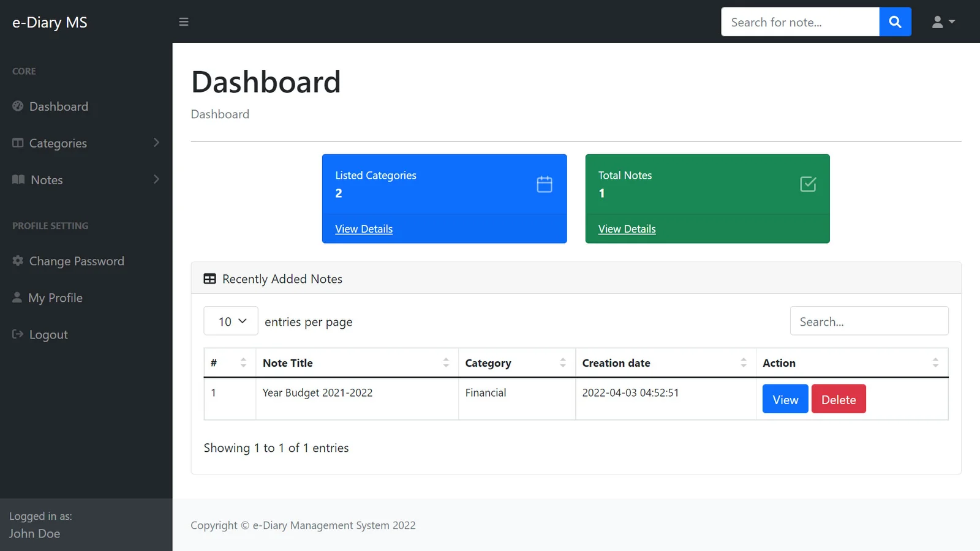This screenshot has width=980, height=551.
Task: Sort table by Creation date column
Action: [666, 363]
